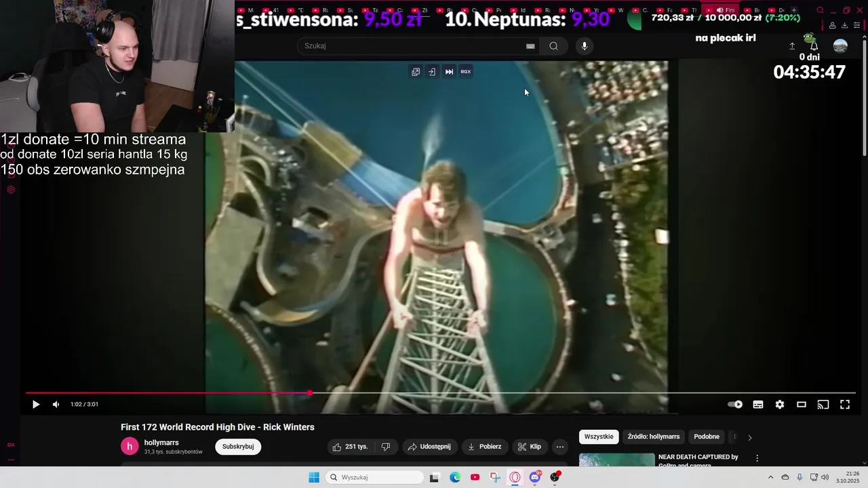Open the taskbar clock showing 21:26
Viewport: 868px width, 488px height.
[848, 477]
